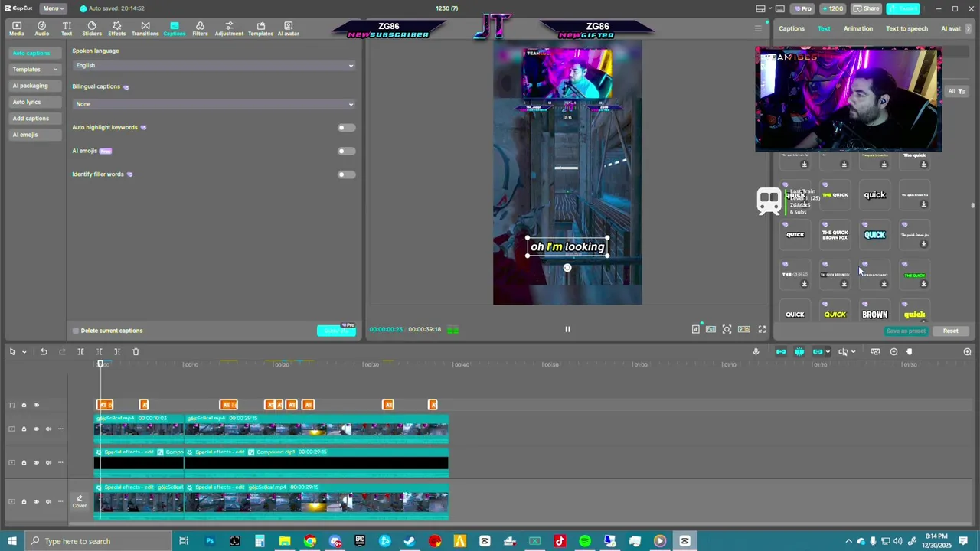Switch to the Text to speech tab

click(906, 29)
